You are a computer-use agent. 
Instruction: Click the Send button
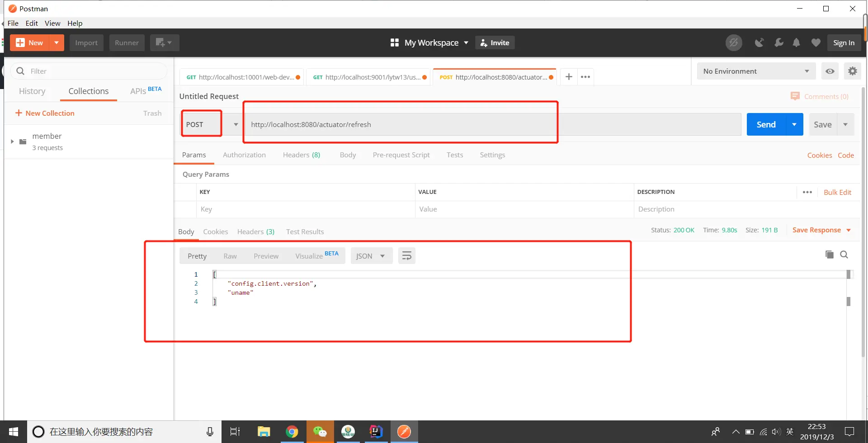click(x=766, y=124)
